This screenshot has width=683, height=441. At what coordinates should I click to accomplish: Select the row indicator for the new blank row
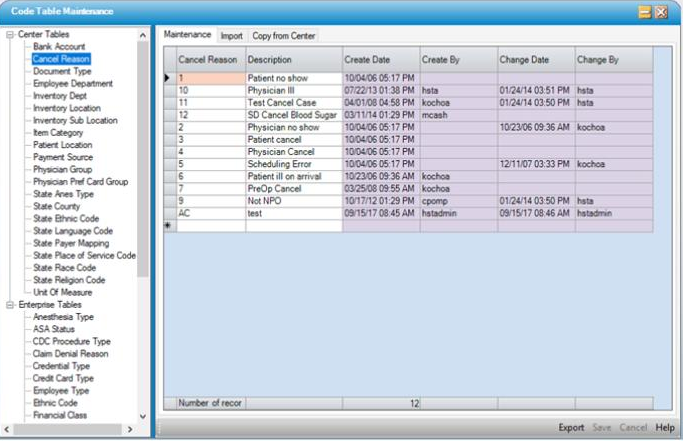(x=169, y=226)
